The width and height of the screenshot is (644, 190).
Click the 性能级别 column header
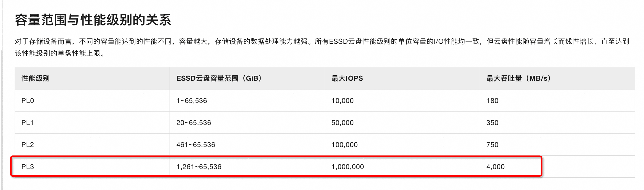click(x=36, y=78)
